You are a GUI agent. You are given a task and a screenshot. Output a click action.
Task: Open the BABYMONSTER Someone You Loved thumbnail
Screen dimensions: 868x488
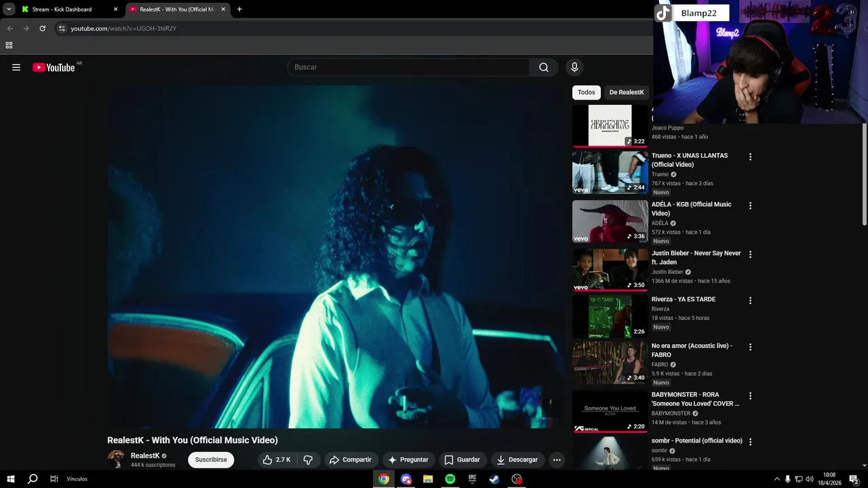pos(610,411)
